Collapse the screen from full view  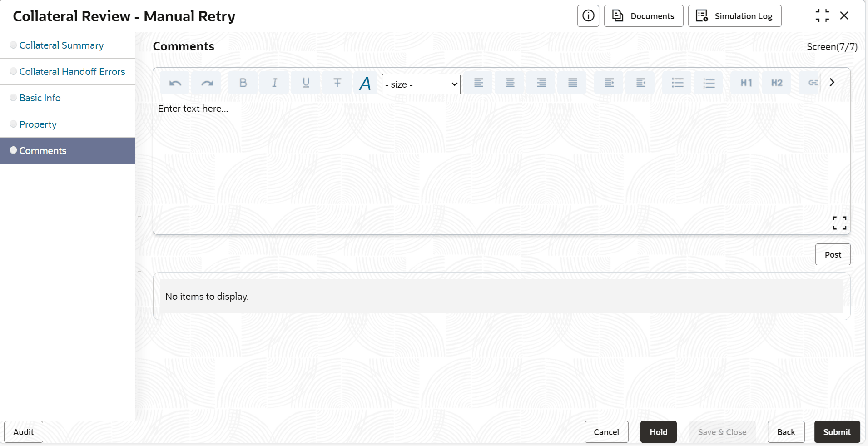coord(822,16)
